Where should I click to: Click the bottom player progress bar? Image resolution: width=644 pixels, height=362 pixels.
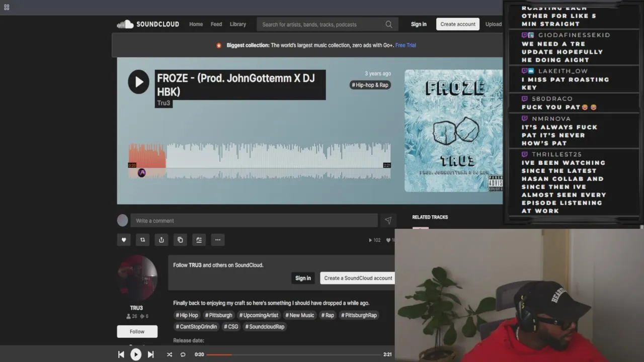(294, 354)
